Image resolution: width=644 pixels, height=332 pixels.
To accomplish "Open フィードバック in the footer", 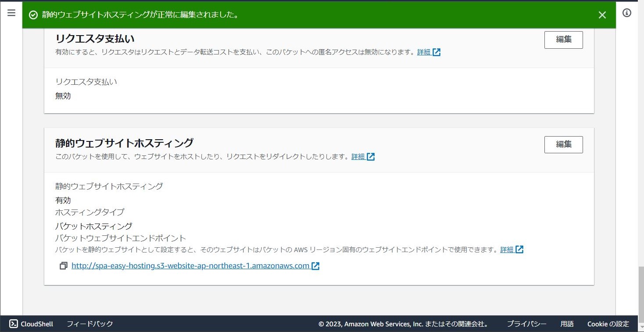I will [x=90, y=324].
